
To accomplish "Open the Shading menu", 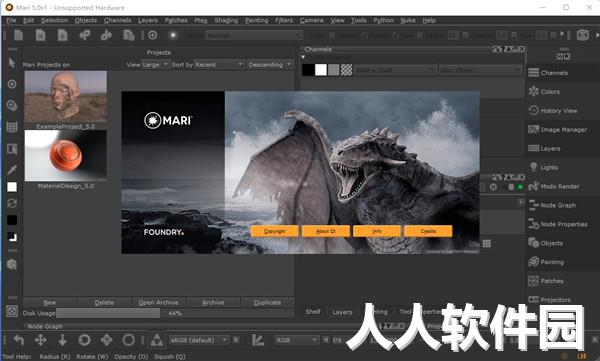I will tap(226, 20).
